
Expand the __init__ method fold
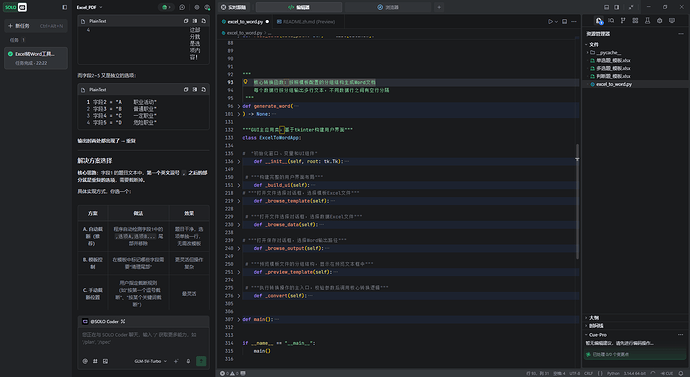(239, 161)
